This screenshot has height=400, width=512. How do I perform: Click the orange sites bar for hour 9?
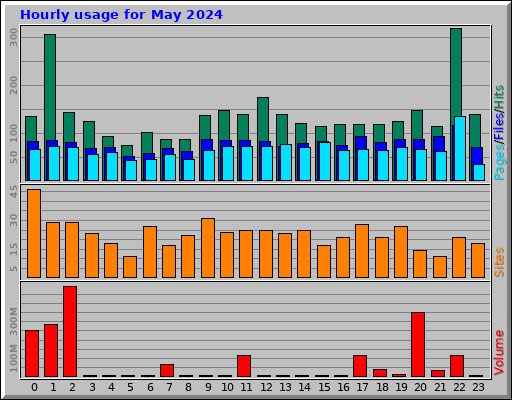point(208,248)
